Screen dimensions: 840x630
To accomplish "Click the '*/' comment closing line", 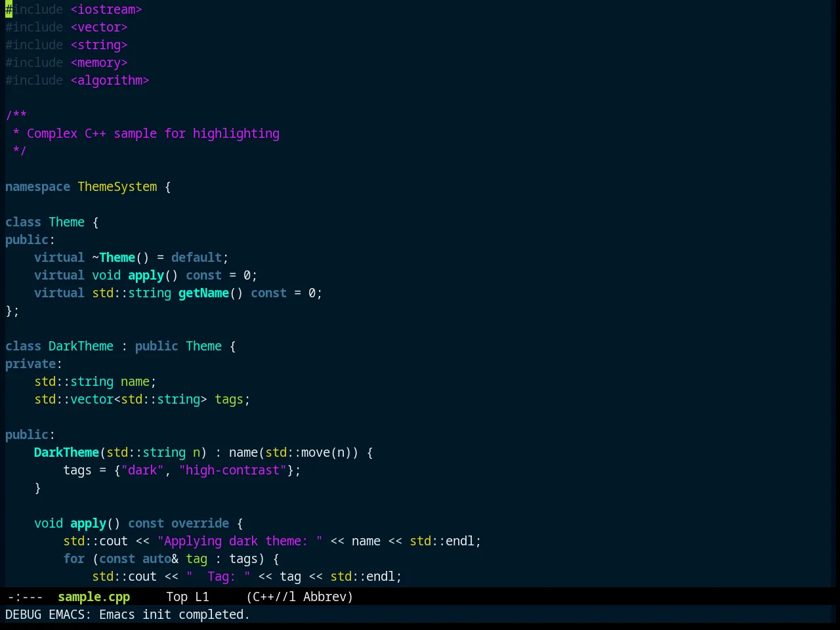I will (20, 151).
